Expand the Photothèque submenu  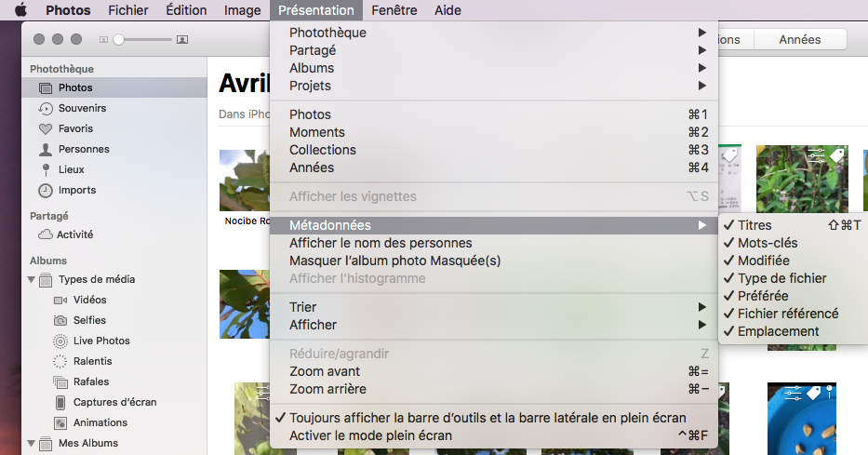pos(494,33)
